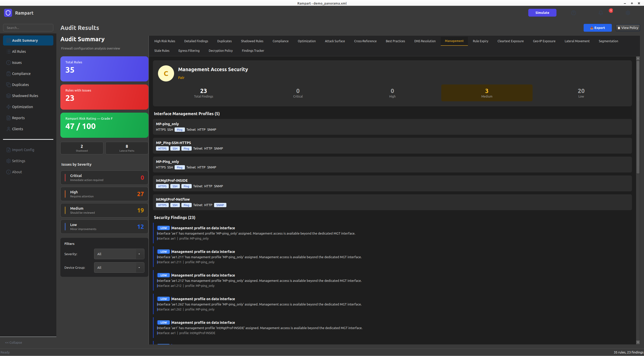Click the About info icon in sidebar
Image resolution: width=644 pixels, height=356 pixels.
(9, 172)
